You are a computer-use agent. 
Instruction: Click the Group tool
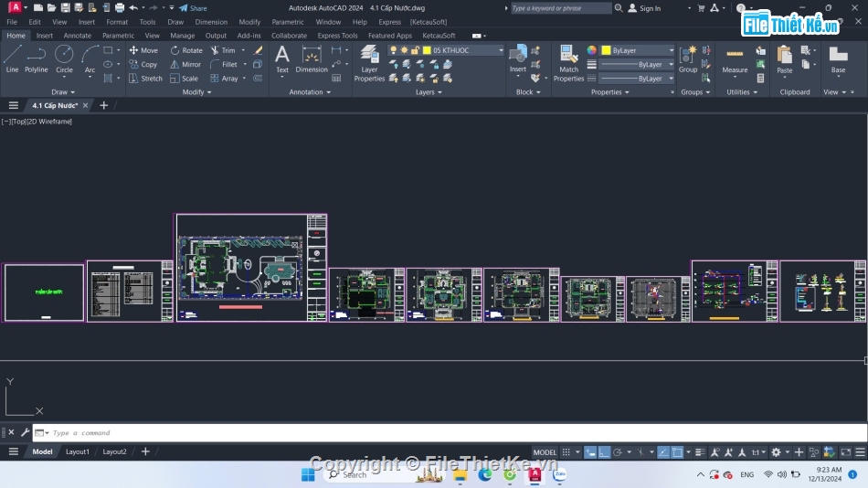688,59
